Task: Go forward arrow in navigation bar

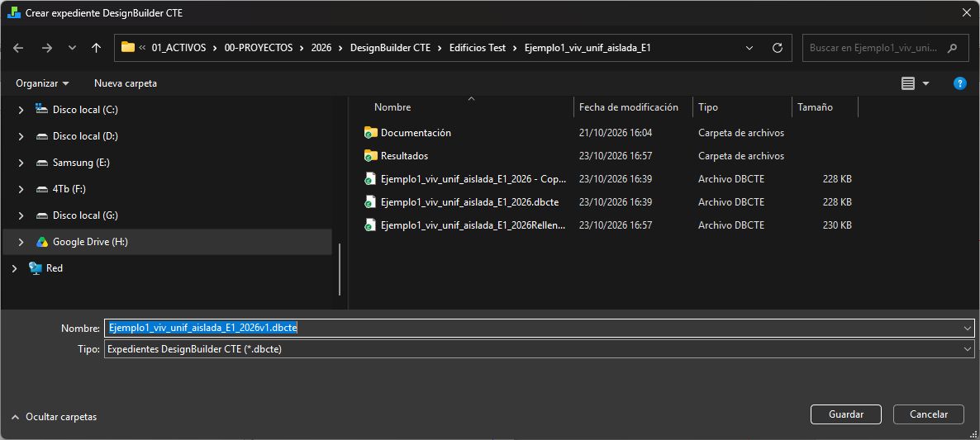Action: pos(47,48)
